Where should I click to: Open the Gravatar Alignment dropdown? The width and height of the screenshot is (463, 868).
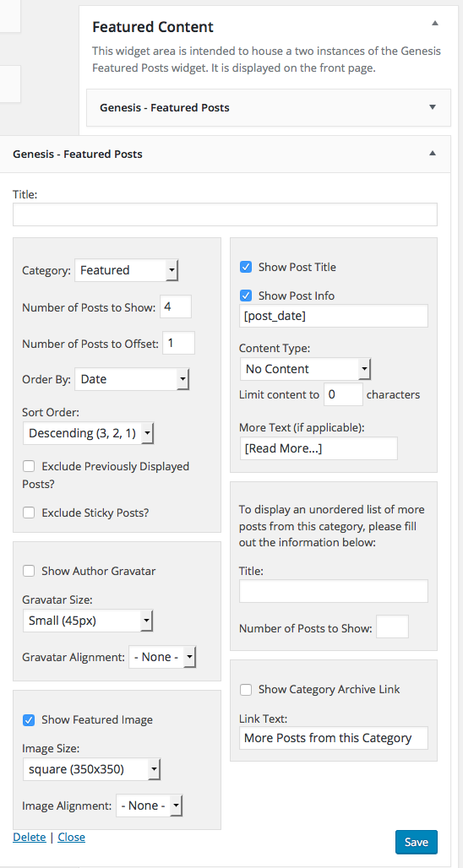162,657
